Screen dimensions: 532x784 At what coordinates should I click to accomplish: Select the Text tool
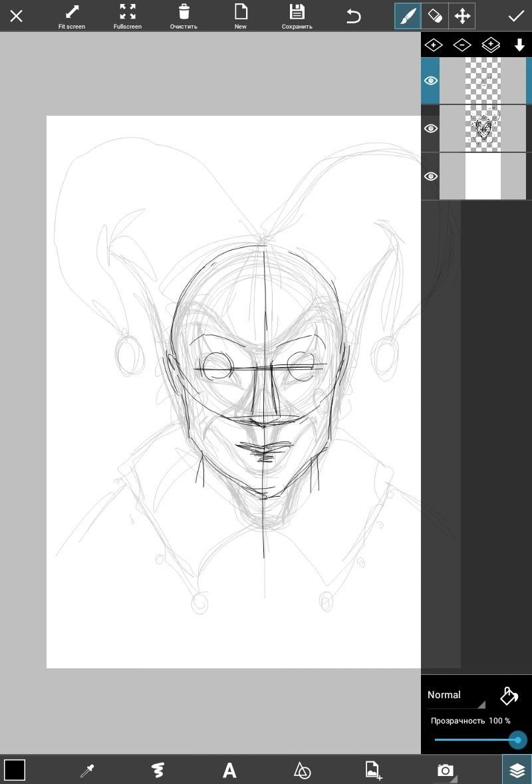pos(229,770)
